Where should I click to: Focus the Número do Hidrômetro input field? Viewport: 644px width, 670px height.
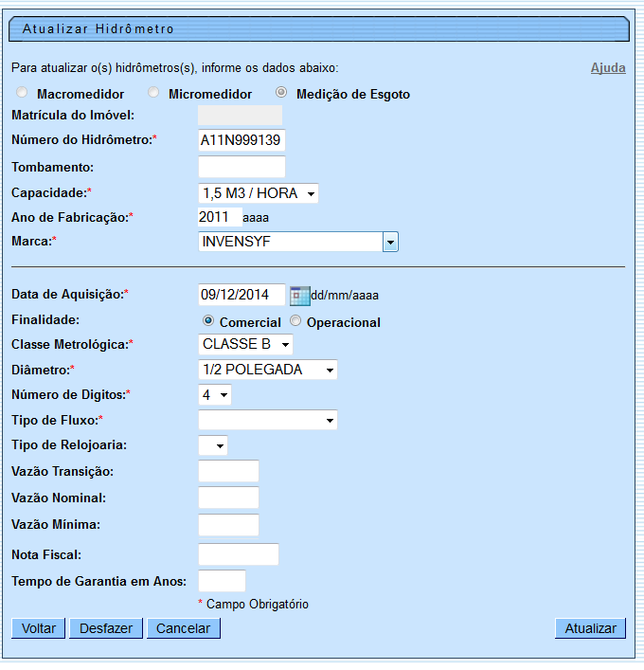coord(241,140)
